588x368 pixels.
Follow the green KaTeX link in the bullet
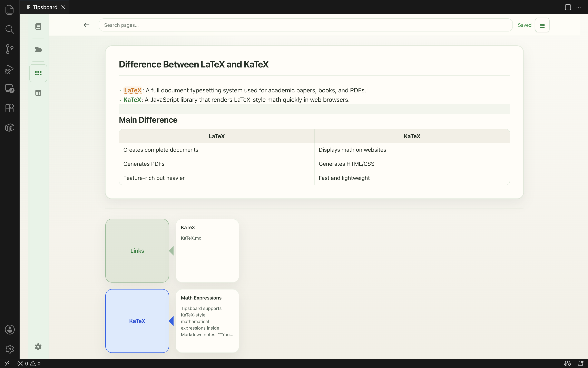[x=132, y=100]
